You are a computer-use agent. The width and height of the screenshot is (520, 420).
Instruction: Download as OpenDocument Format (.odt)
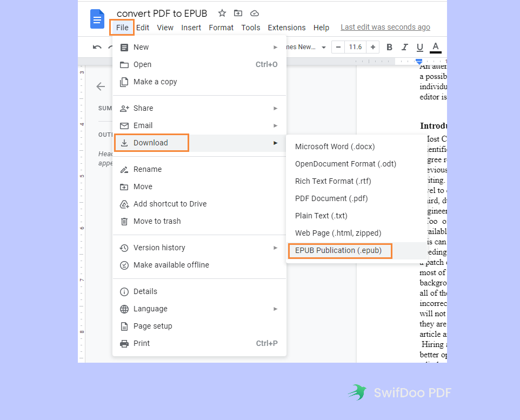point(357,164)
